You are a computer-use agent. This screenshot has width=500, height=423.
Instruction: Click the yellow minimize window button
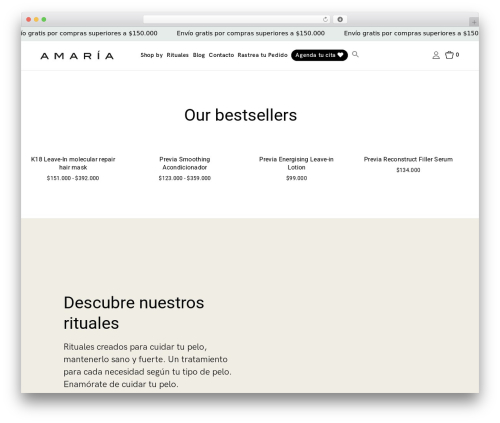click(36, 20)
